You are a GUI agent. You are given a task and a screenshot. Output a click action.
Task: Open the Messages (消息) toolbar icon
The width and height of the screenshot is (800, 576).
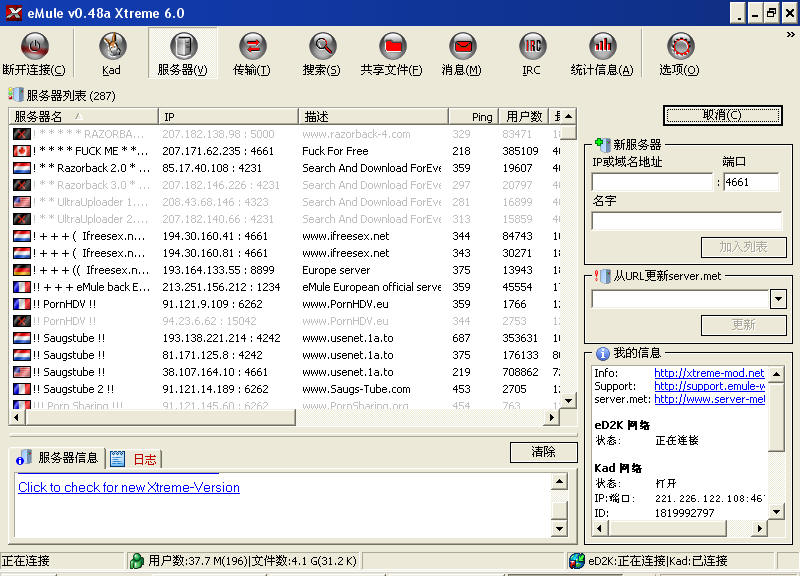pos(462,46)
